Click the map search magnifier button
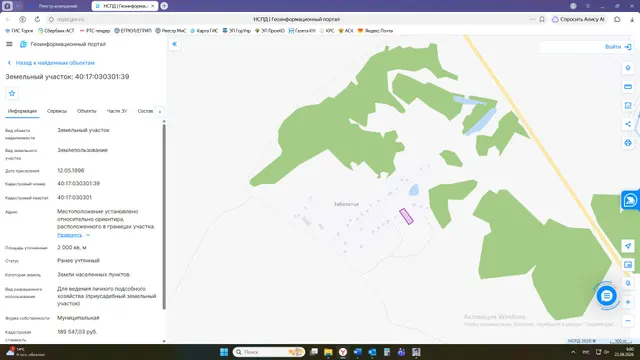 [628, 283]
